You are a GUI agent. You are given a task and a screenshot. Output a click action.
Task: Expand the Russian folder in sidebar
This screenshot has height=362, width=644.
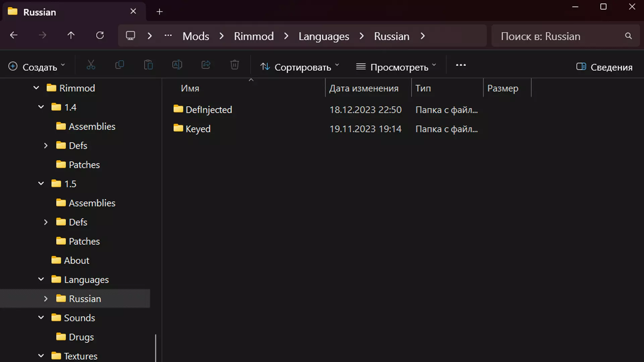pyautogui.click(x=46, y=299)
